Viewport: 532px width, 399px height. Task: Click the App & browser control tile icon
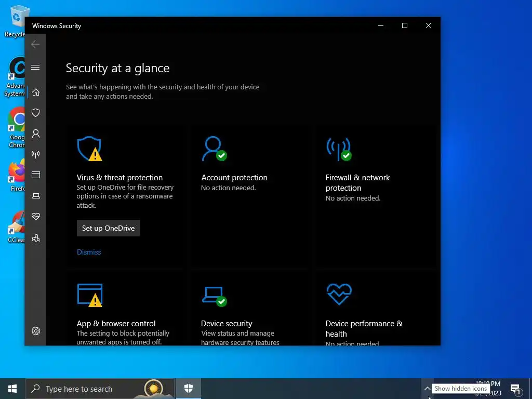point(89,295)
